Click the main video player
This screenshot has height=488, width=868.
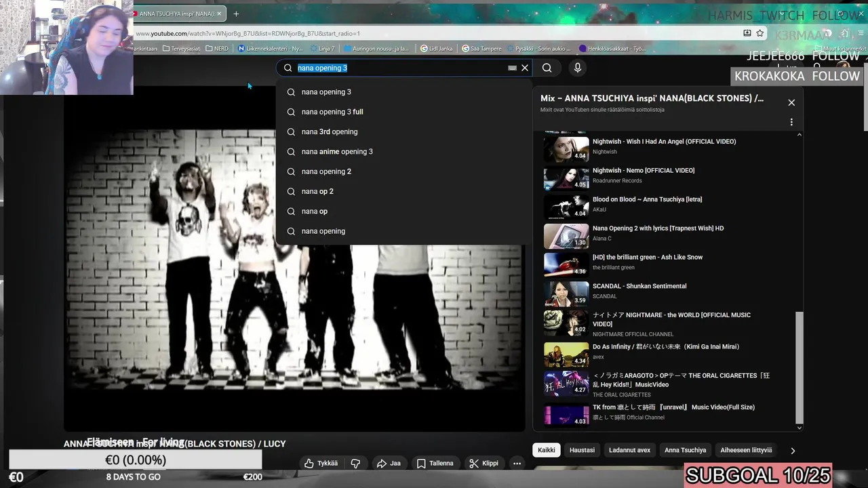pyautogui.click(x=294, y=258)
